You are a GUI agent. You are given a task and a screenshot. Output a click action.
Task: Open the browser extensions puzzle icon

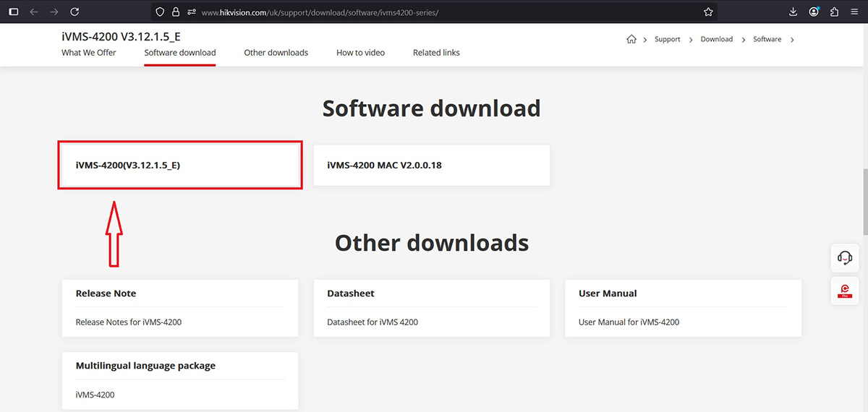835,12
